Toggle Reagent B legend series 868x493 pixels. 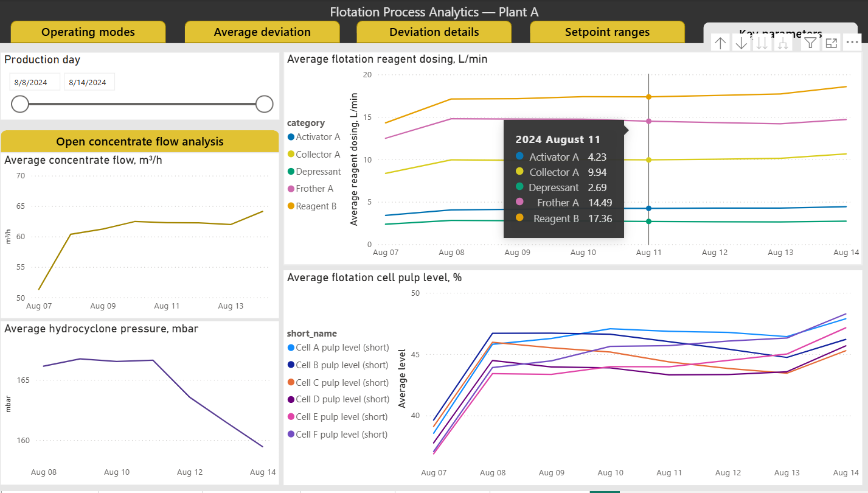tap(312, 206)
